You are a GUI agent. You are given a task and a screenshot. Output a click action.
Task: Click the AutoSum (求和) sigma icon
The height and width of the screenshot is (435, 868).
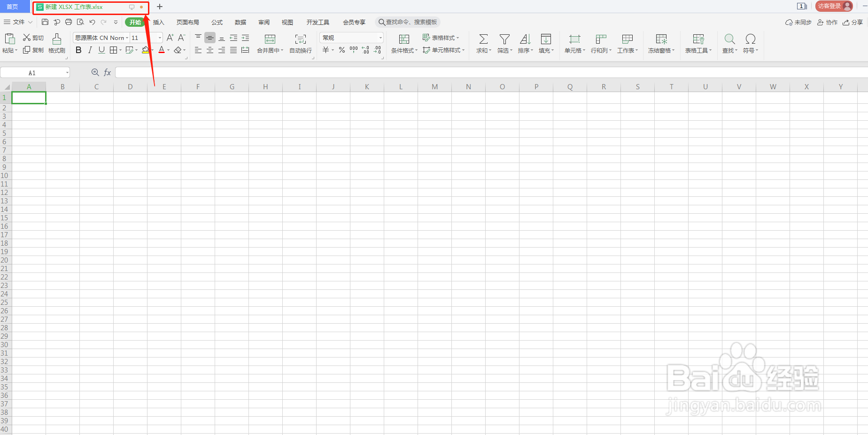pos(483,39)
